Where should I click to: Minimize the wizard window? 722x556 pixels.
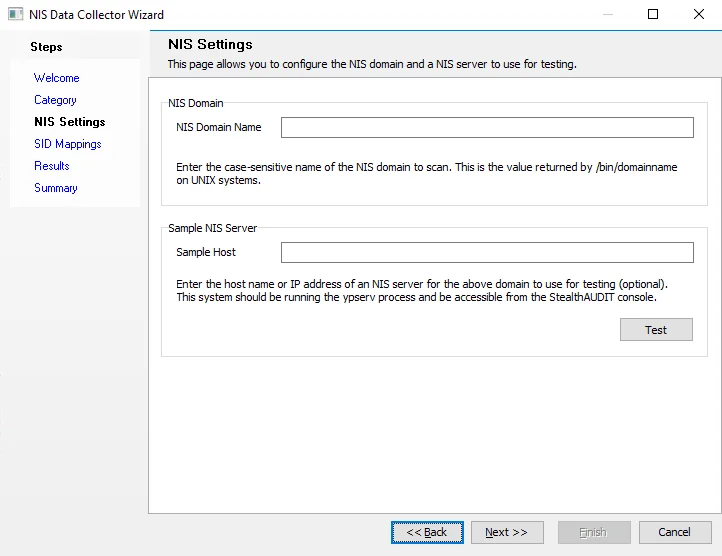pyautogui.click(x=608, y=14)
